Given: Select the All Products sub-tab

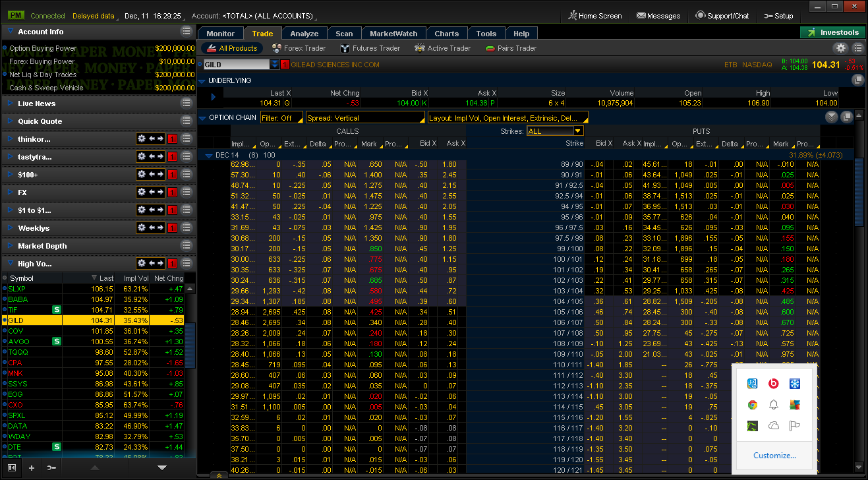Looking at the screenshot, I should [232, 48].
